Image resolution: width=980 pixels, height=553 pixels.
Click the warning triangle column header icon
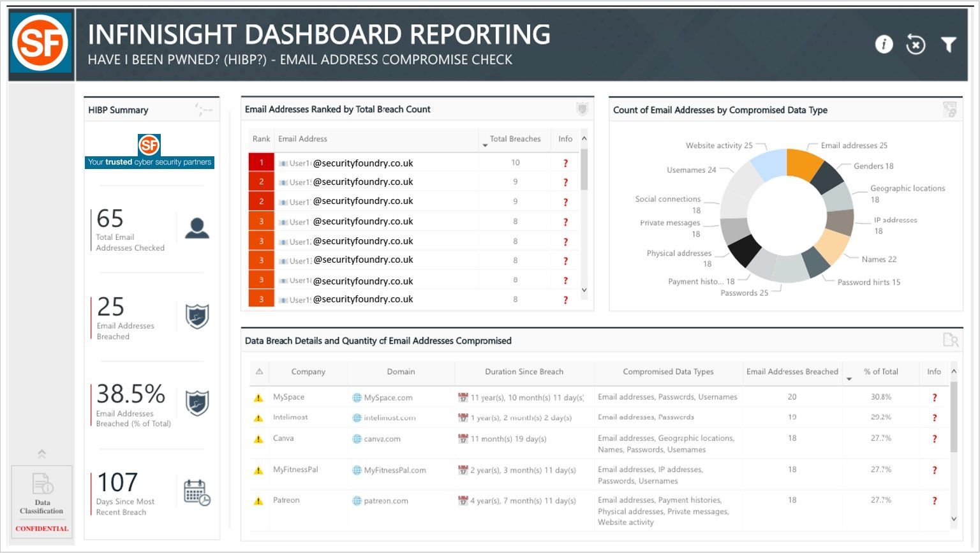[259, 371]
